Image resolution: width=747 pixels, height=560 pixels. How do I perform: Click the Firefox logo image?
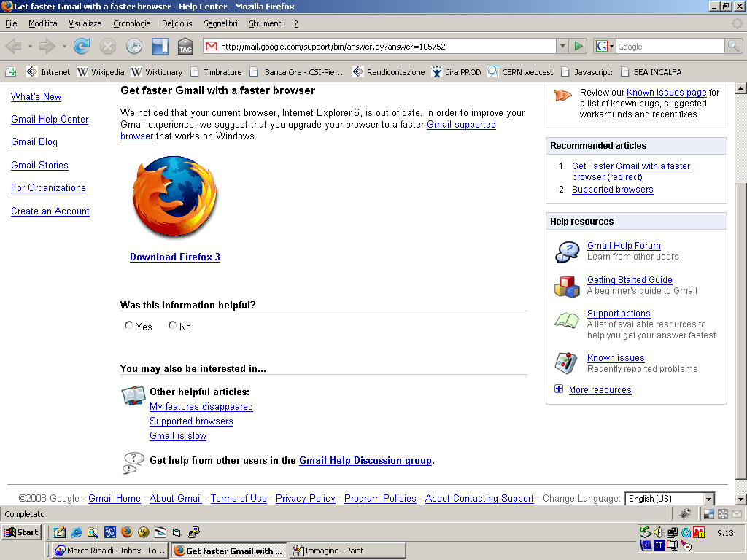click(175, 197)
